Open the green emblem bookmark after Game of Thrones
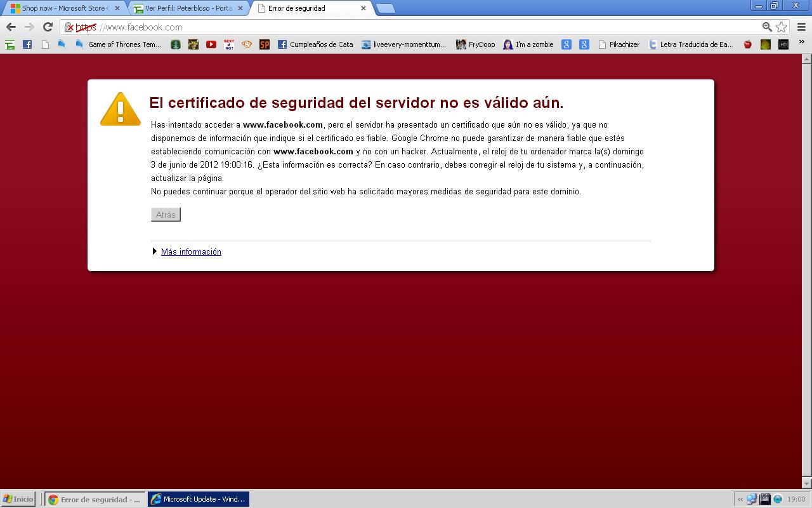 click(x=176, y=44)
